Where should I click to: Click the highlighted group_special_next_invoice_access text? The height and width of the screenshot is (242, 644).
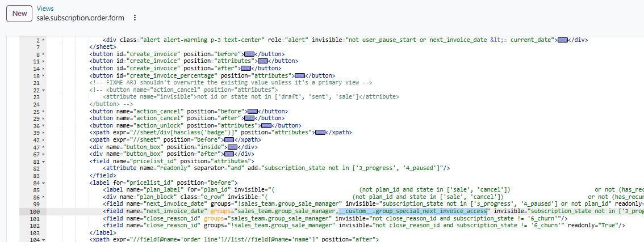click(413, 211)
